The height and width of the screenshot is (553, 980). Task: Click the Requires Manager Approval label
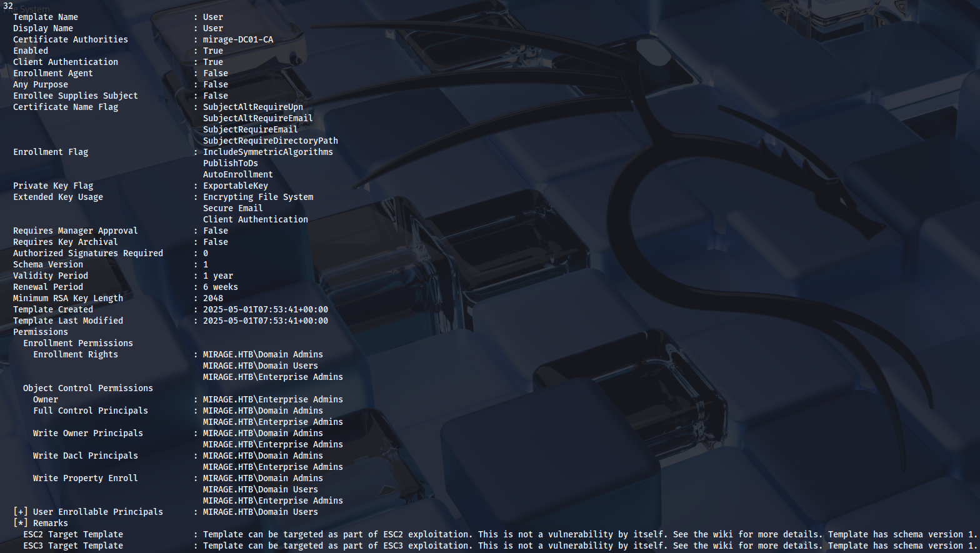[x=75, y=231]
